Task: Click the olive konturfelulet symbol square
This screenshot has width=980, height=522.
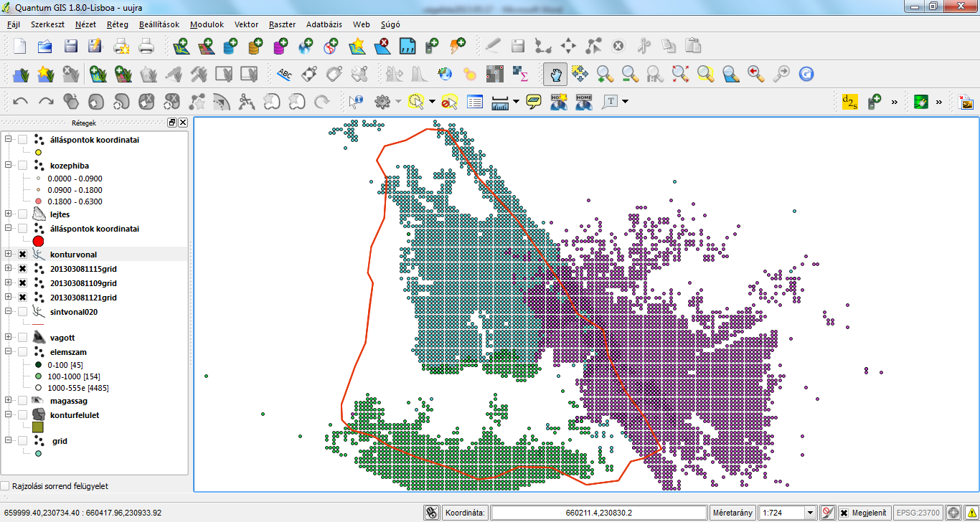Action: tap(38, 427)
